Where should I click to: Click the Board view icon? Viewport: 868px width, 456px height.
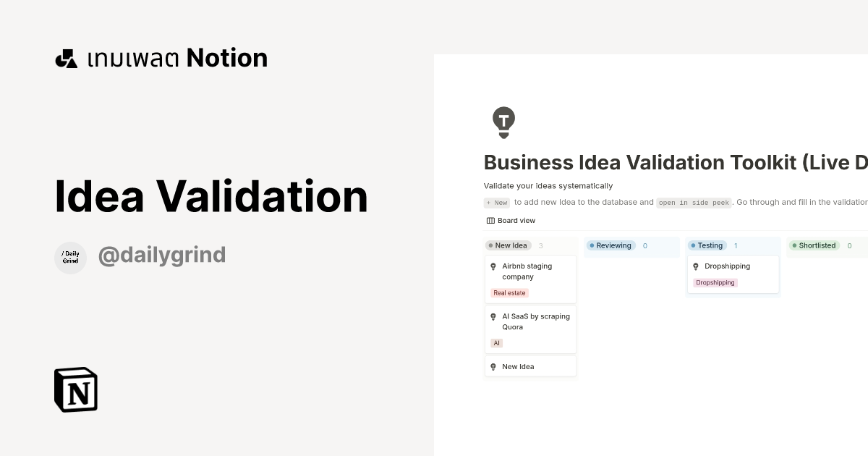(x=489, y=220)
